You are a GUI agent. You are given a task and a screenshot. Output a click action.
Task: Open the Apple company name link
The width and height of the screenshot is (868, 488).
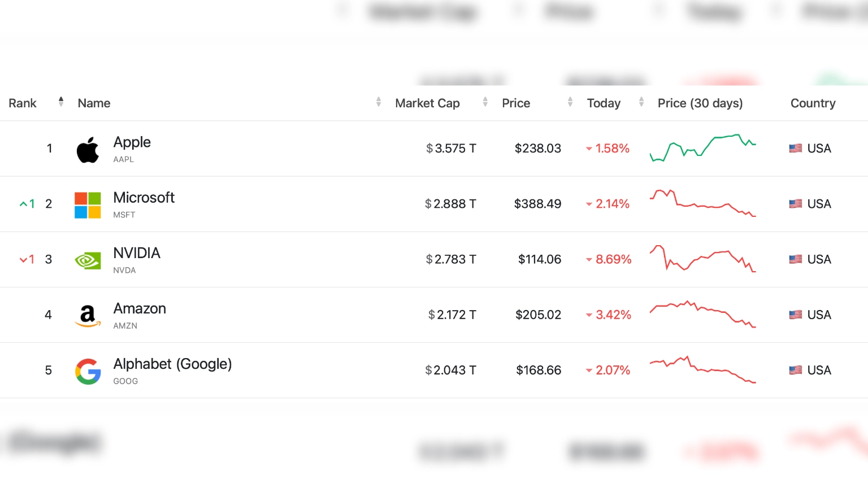coord(132,142)
